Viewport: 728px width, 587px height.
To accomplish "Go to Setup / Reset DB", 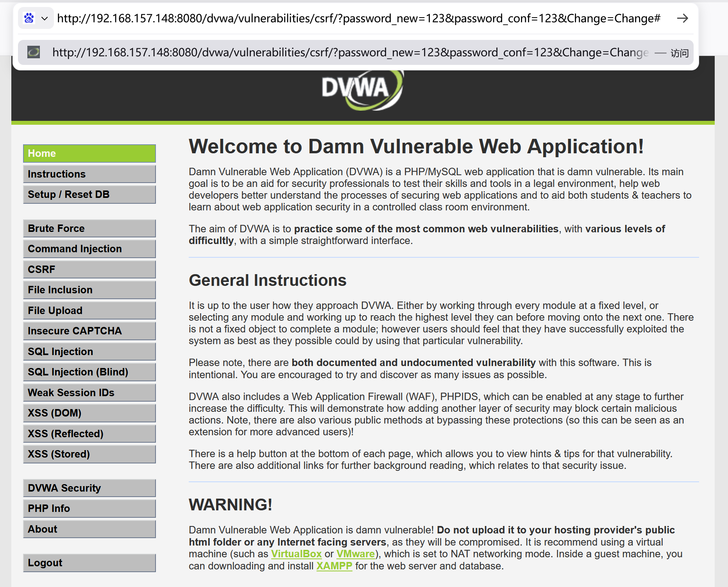I will pyautogui.click(x=89, y=194).
